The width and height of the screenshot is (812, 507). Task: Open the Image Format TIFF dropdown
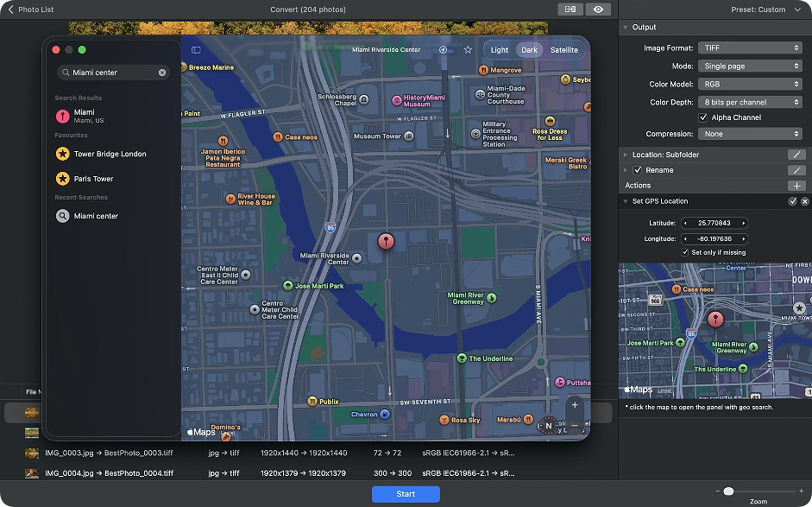click(751, 48)
